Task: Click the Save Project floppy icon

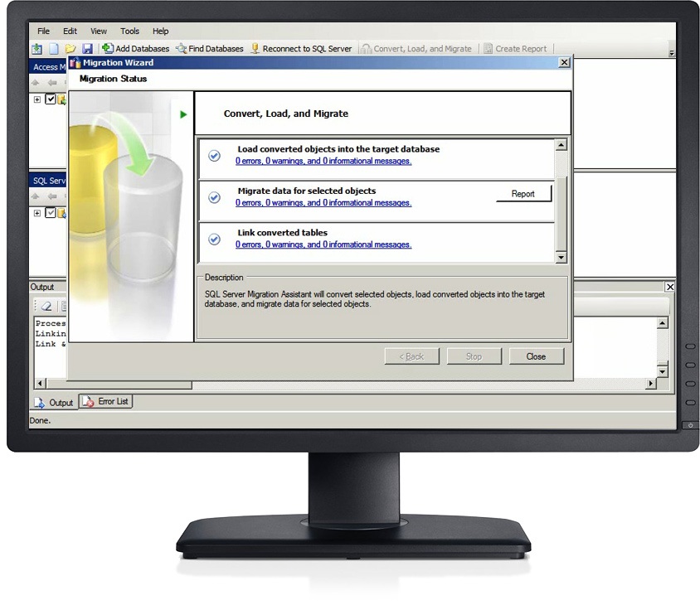Action: coord(87,49)
